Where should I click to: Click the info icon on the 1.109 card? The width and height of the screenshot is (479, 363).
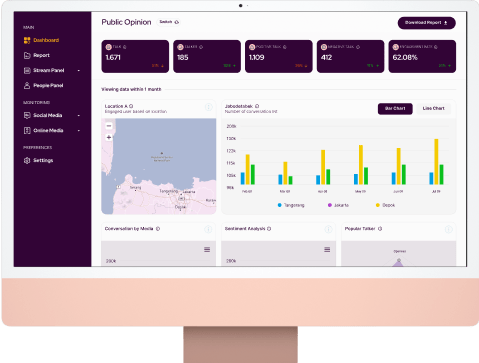point(285,47)
